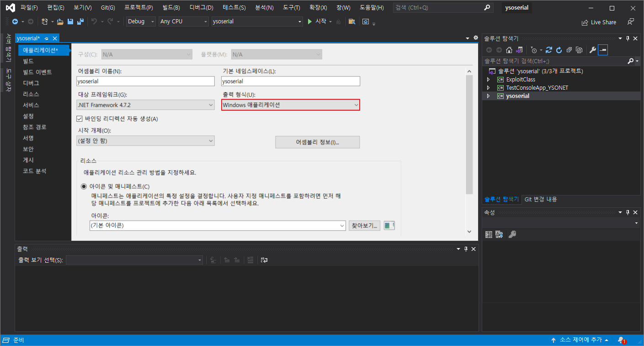Click alphabetical sort icon in Properties panel
Image resolution: width=644 pixels, height=346 pixels.
click(499, 234)
